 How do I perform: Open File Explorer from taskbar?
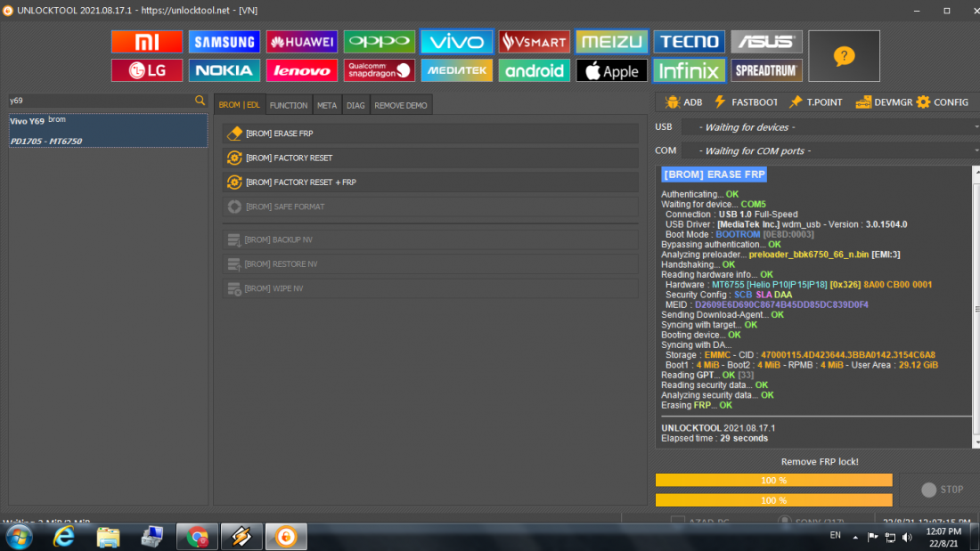pyautogui.click(x=108, y=537)
